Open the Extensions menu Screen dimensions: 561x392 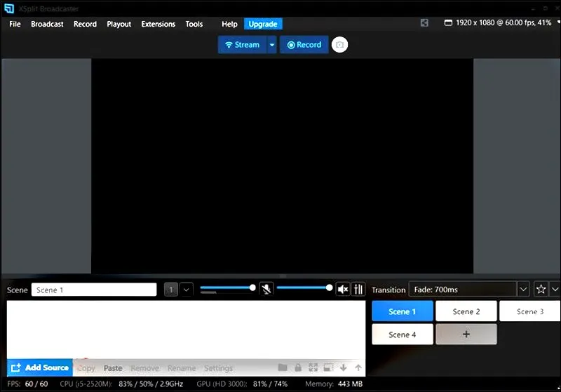tap(158, 24)
